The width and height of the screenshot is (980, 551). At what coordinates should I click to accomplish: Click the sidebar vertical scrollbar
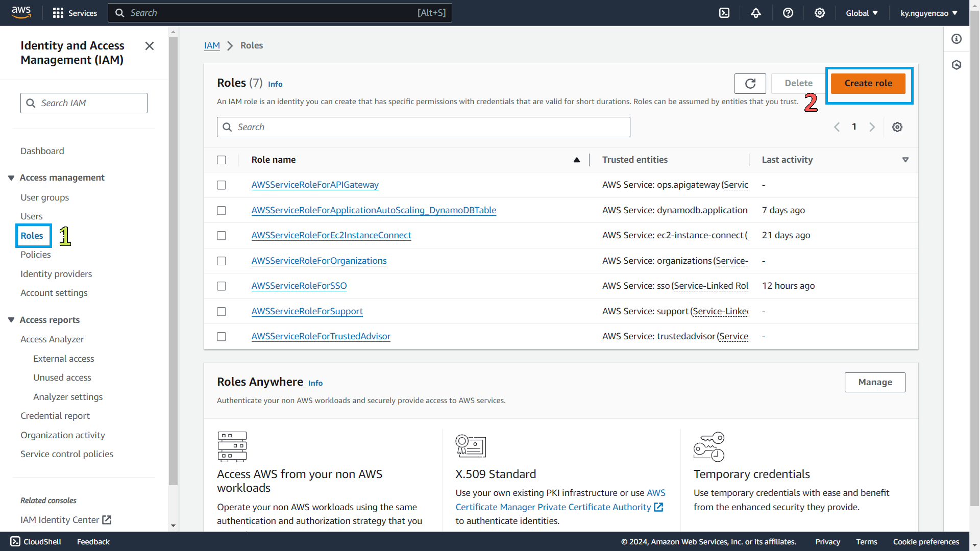[x=173, y=260]
